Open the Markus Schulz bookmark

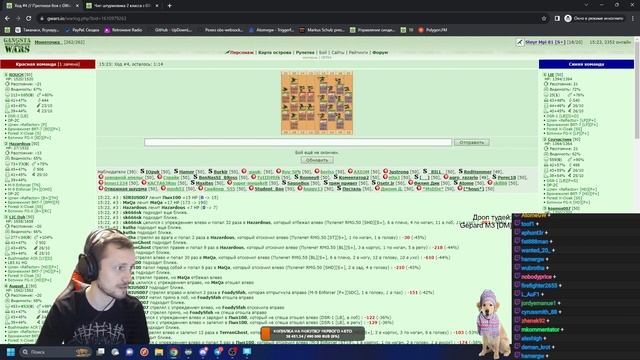(322, 30)
